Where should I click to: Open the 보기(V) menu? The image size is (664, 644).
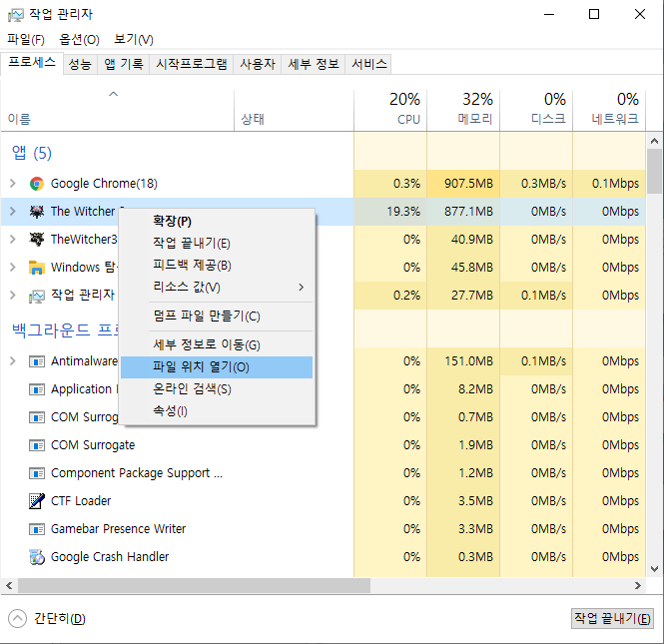point(134,39)
